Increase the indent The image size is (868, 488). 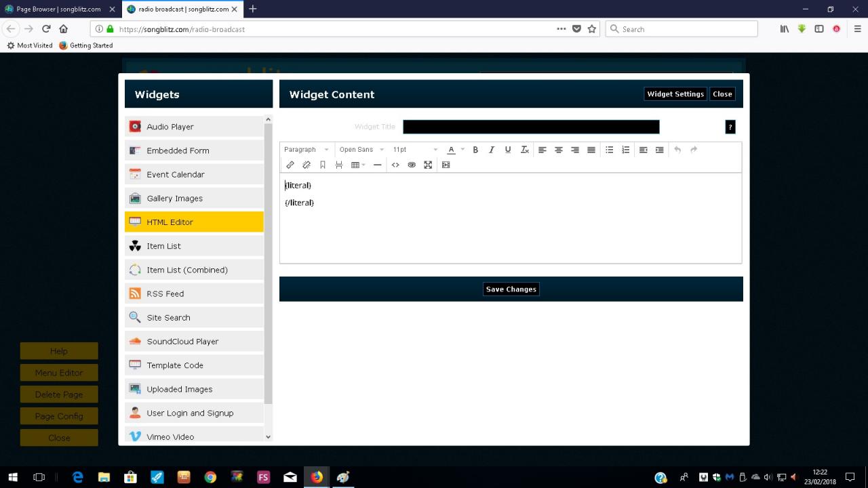coord(660,150)
